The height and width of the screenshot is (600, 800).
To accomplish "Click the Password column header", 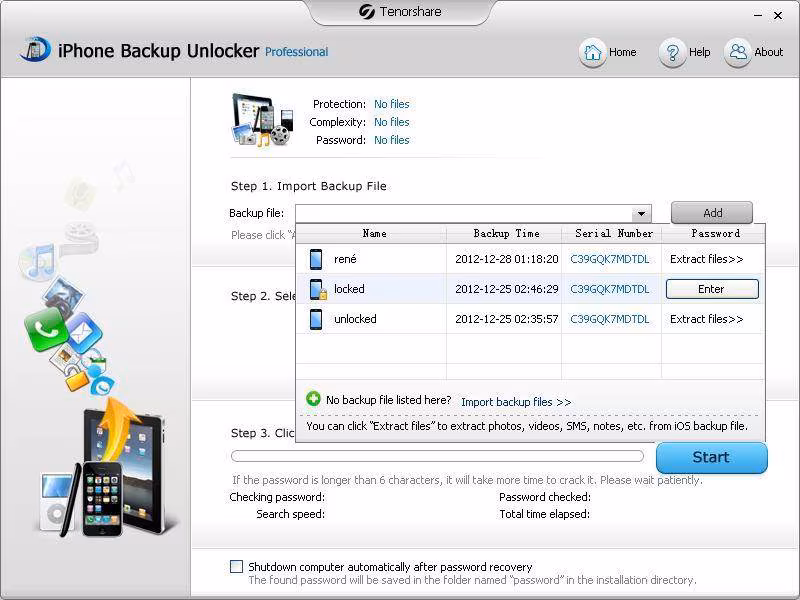I will [x=715, y=234].
